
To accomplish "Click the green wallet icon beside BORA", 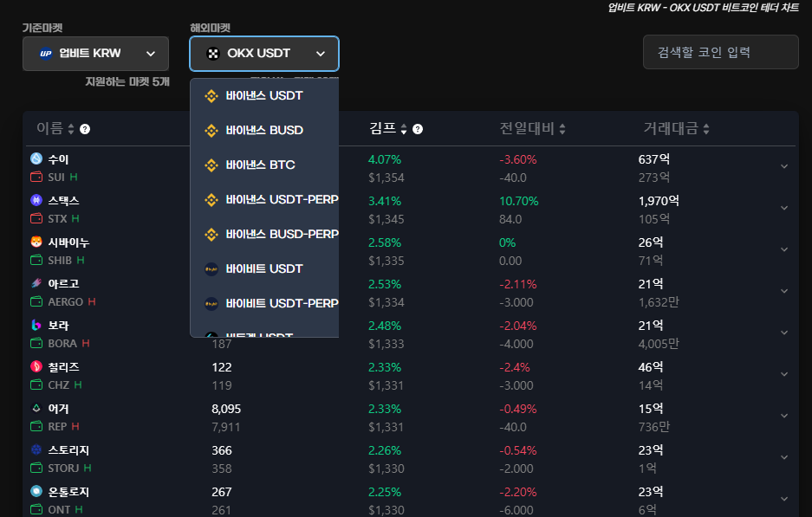I will tap(36, 343).
